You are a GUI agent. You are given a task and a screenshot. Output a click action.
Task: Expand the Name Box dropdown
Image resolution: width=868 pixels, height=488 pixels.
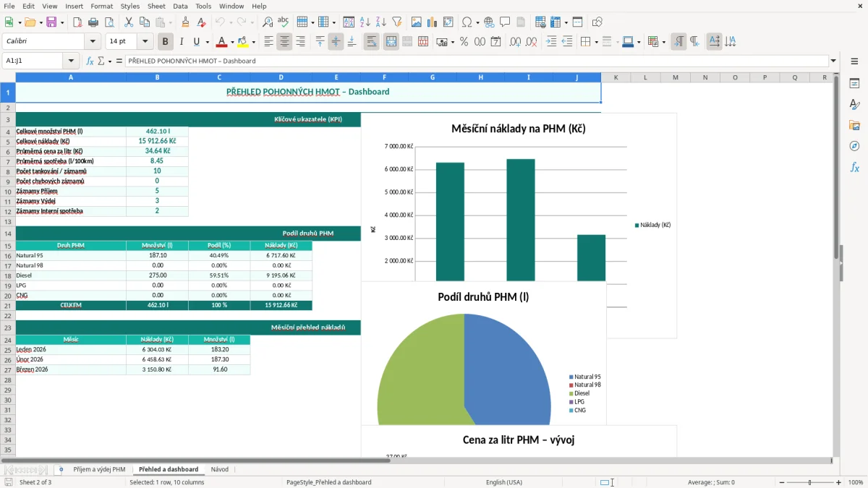click(71, 61)
